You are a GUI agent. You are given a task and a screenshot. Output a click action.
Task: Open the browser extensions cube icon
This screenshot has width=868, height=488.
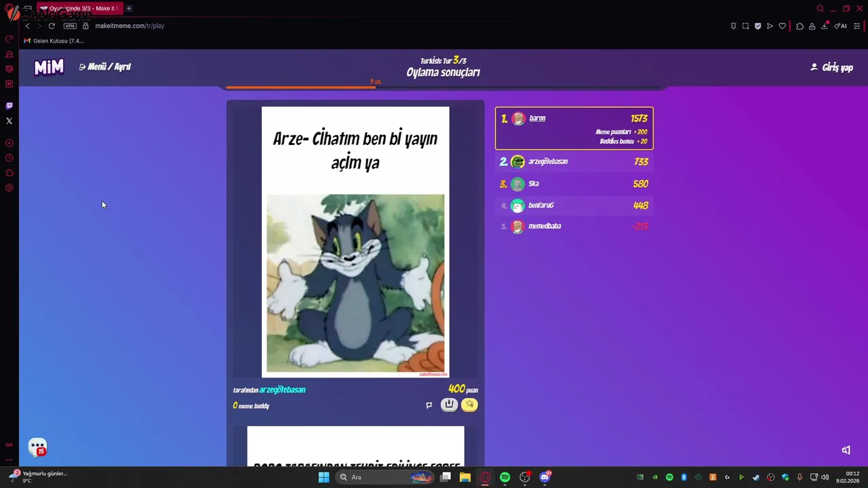(x=800, y=26)
